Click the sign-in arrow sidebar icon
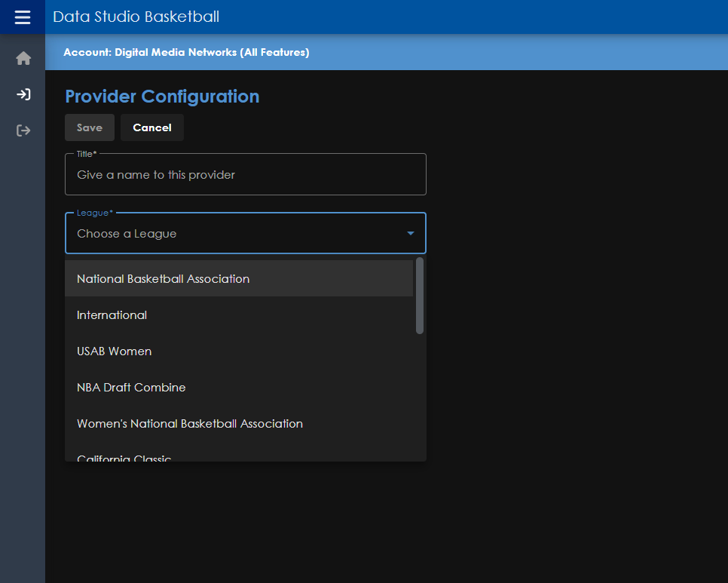This screenshot has height=583, width=728. click(x=23, y=94)
